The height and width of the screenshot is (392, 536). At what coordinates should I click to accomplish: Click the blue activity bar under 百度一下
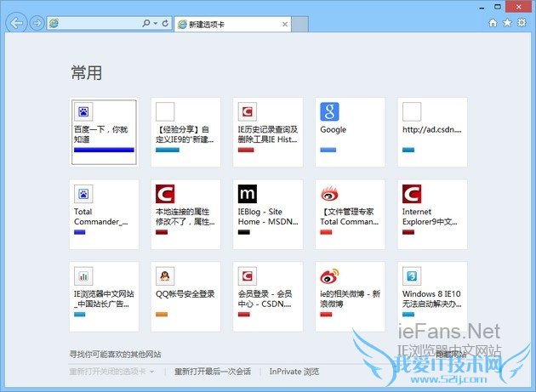click(104, 150)
